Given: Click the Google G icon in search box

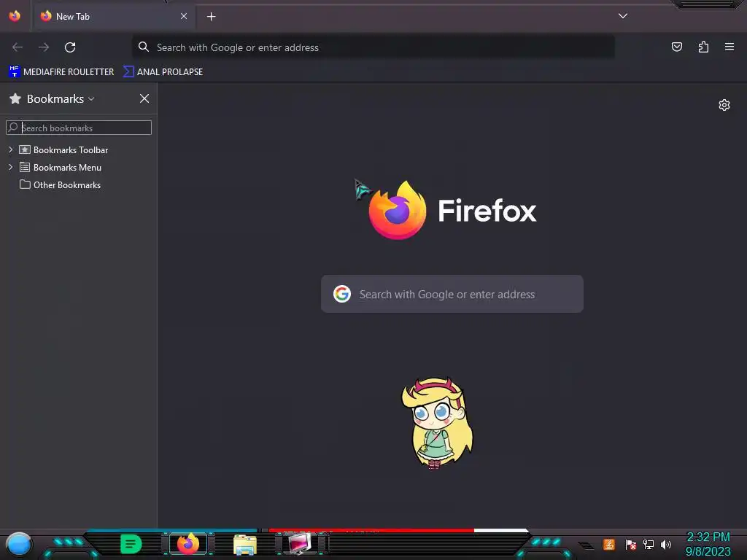Looking at the screenshot, I should [x=342, y=294].
